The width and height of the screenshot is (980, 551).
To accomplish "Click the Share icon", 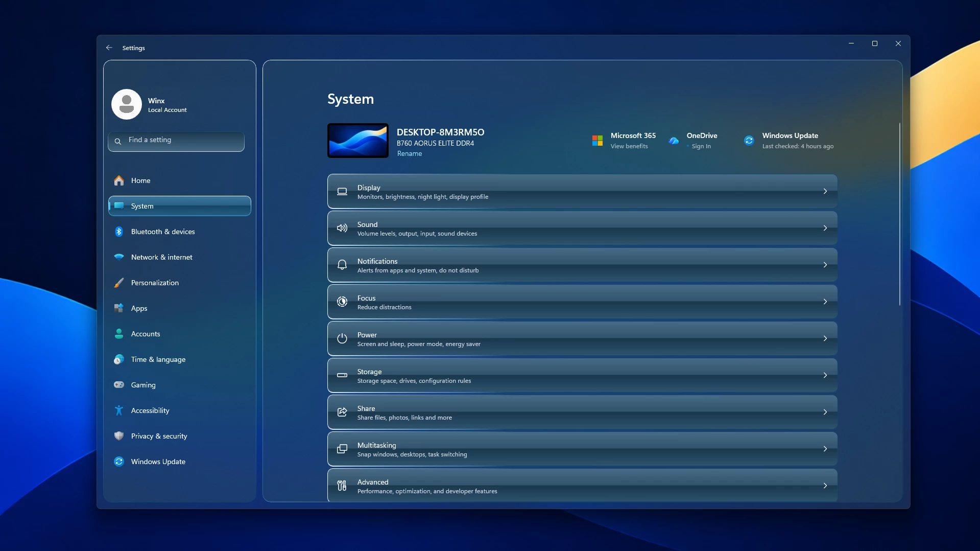I will 342,412.
